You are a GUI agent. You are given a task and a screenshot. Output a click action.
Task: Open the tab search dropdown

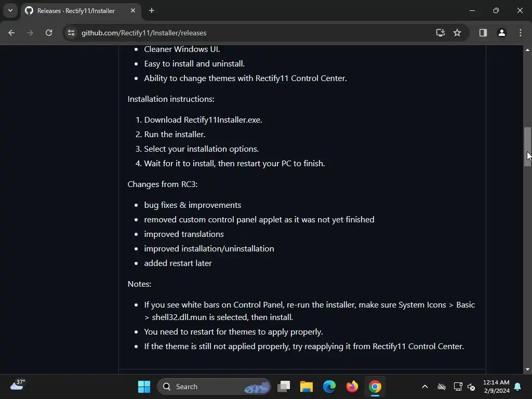(x=10, y=10)
